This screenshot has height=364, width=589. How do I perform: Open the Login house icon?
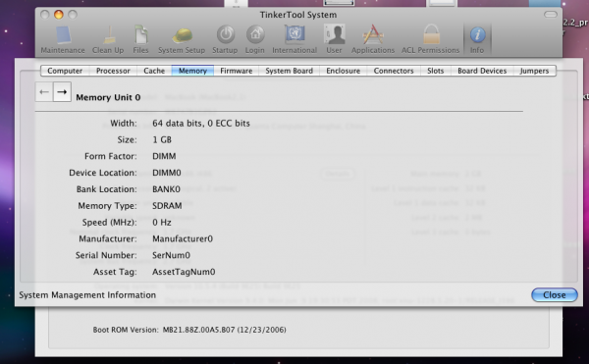coord(255,40)
